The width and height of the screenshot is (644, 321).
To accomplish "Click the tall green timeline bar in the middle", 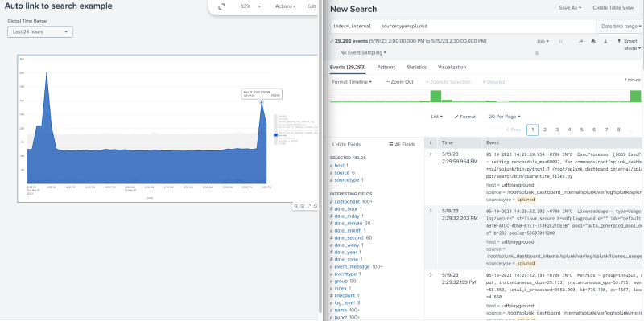I will 436,96.
